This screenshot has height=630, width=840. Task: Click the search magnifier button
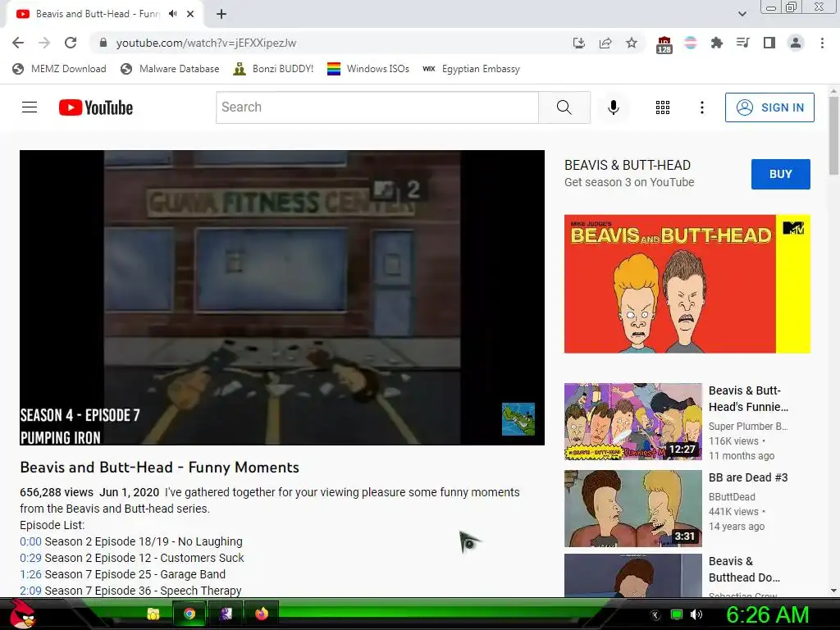[x=564, y=107]
